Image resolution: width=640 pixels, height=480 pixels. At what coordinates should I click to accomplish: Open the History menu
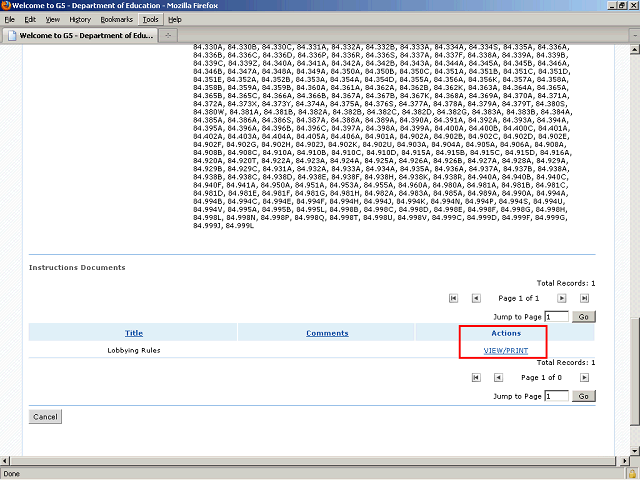pyautogui.click(x=80, y=19)
